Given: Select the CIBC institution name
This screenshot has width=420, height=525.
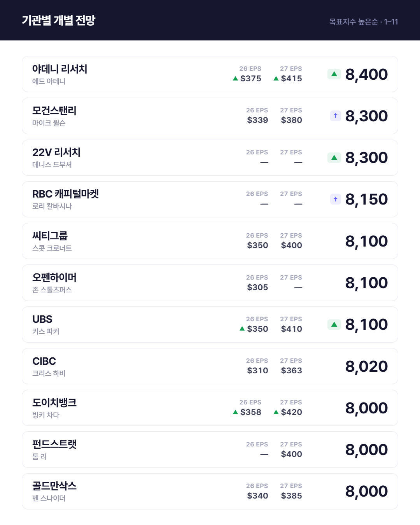Looking at the screenshot, I should [x=44, y=361].
